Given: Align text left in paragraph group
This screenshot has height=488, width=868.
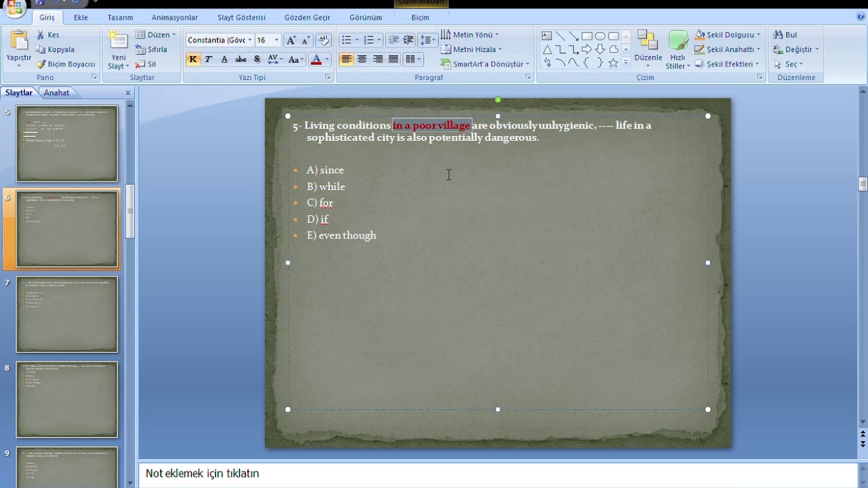Looking at the screenshot, I should [347, 60].
